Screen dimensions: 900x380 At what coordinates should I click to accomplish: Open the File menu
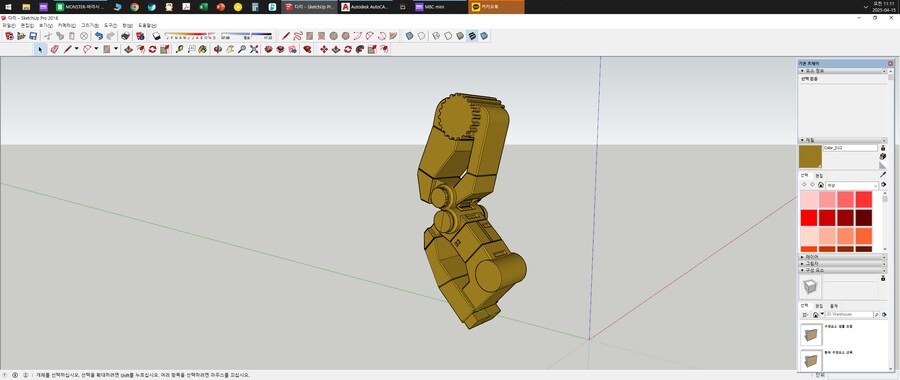(x=9, y=25)
